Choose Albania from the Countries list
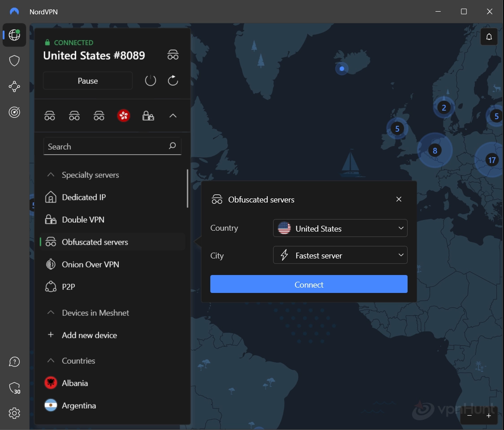Screen dimensions: 504x430 coord(112,383)
